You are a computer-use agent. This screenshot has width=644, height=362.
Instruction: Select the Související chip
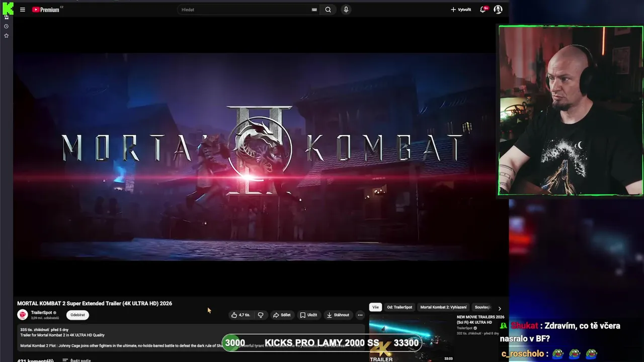point(482,307)
